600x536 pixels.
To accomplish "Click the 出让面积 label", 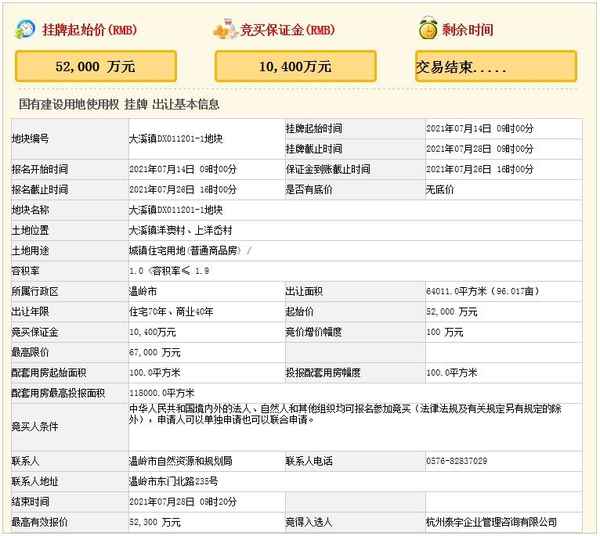I will tap(304, 291).
